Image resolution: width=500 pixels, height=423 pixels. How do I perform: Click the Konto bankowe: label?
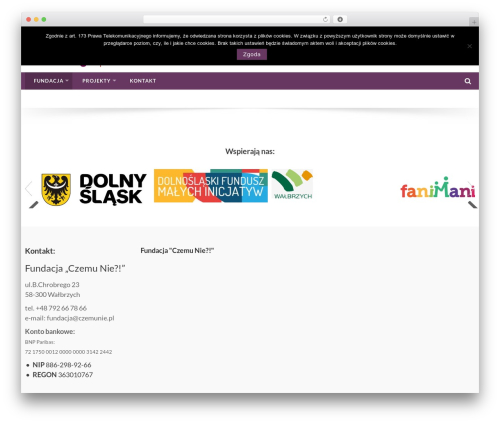click(x=50, y=331)
